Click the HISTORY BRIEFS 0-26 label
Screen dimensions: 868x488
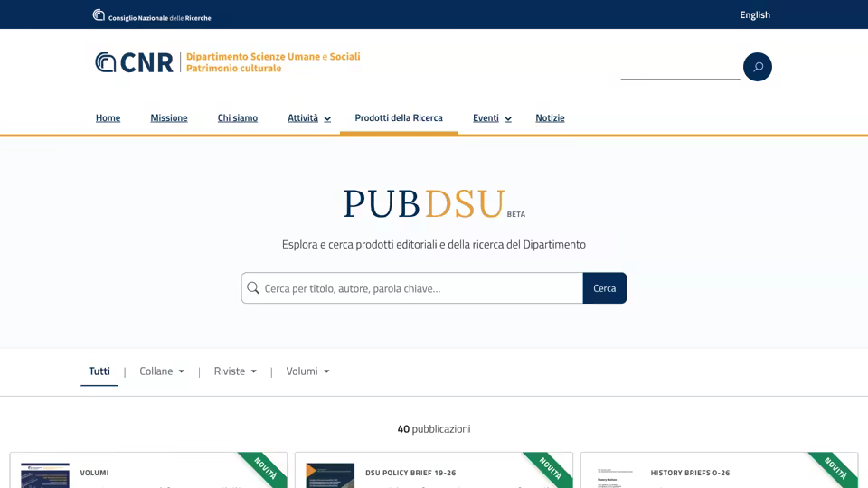point(690,473)
